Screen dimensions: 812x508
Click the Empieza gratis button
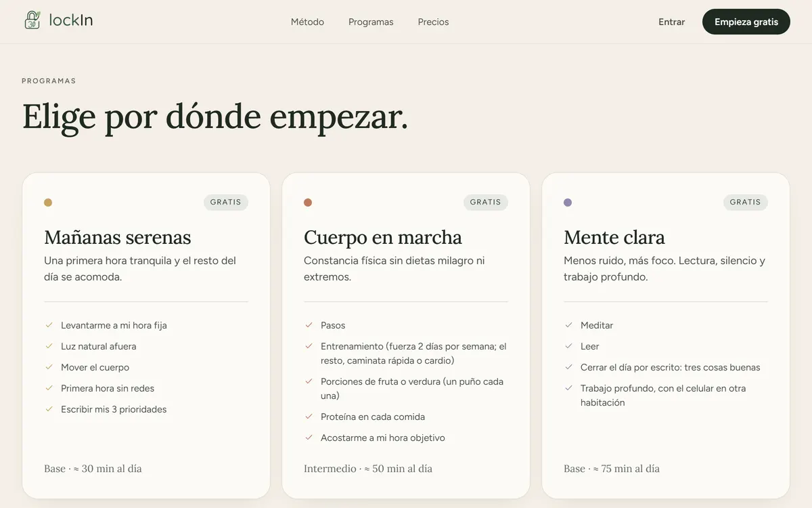point(746,22)
